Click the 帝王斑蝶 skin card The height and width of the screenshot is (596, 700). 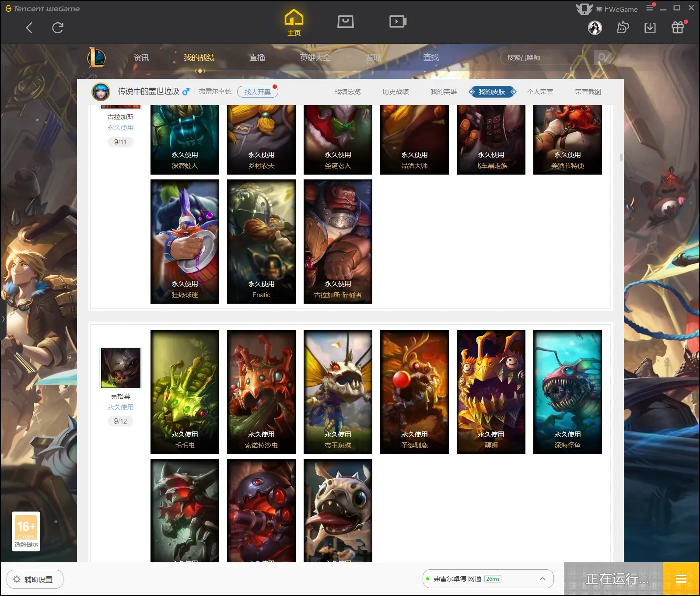[x=338, y=392]
